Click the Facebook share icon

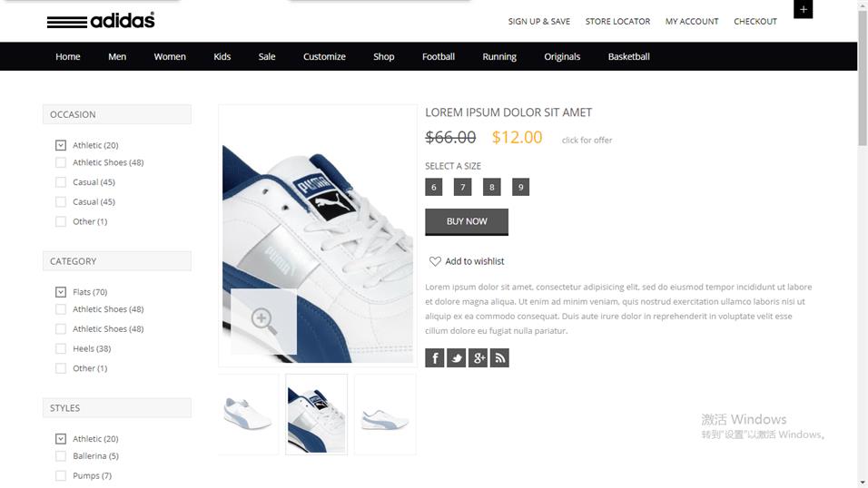click(x=435, y=358)
